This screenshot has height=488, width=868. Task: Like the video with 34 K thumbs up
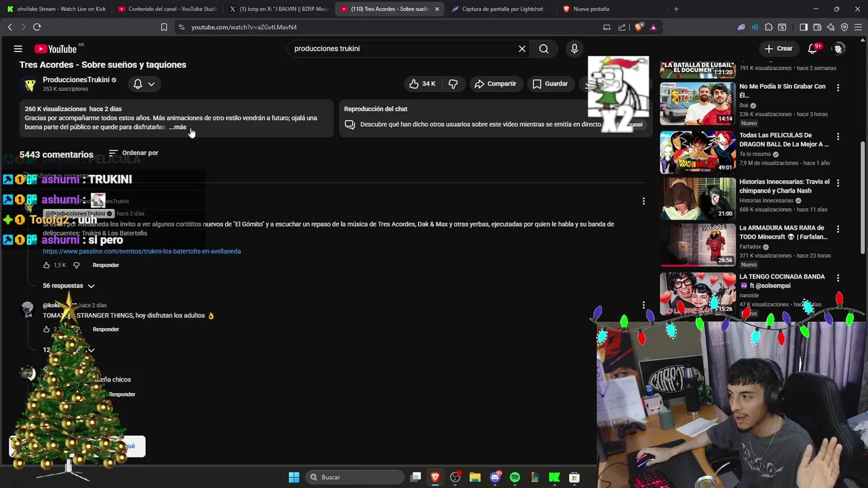pyautogui.click(x=422, y=84)
